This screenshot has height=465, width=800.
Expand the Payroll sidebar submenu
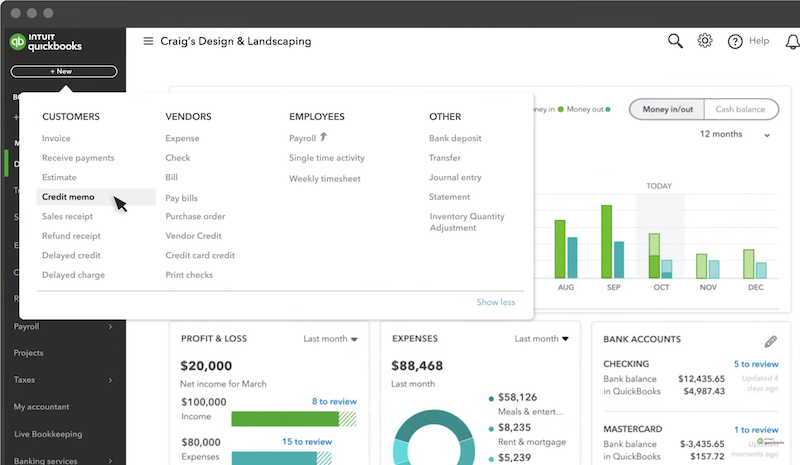(110, 326)
